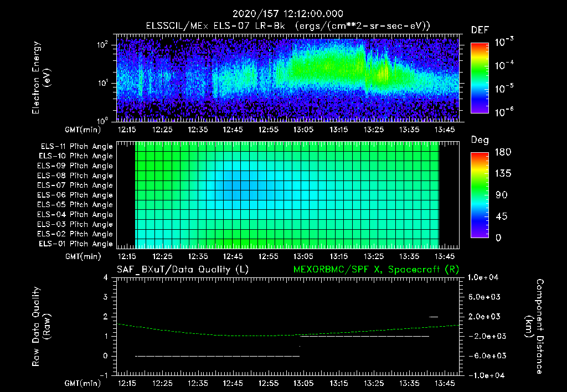Click the 13:45 tick label on the bottom panel
Viewport: 567px width, 392px height.
coord(445,383)
